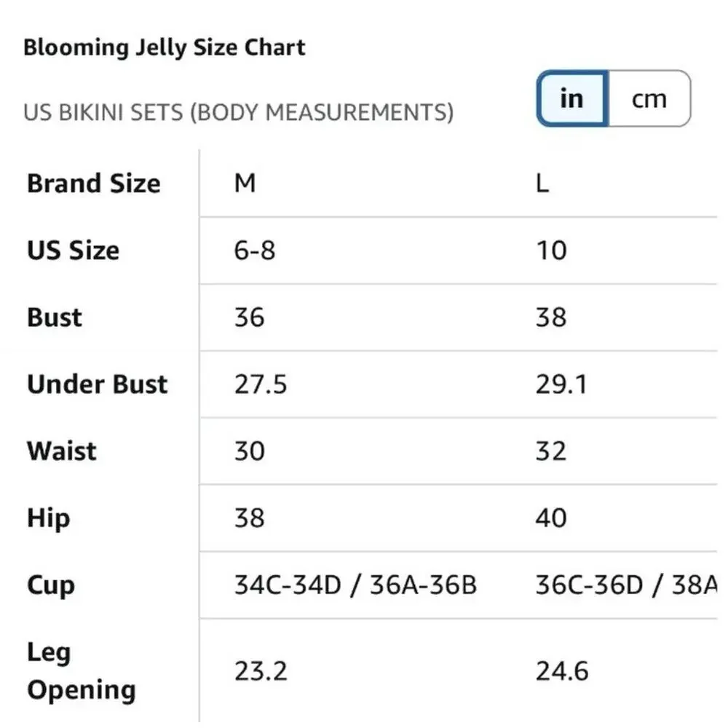Click the US Size row label
Viewport: 728px width, 728px height.
click(x=74, y=250)
